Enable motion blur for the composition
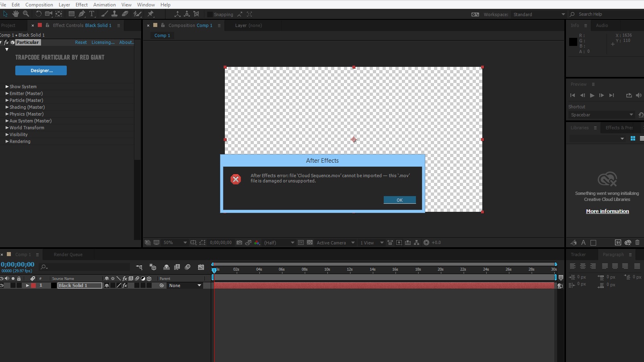The height and width of the screenshot is (362, 644). [x=187, y=267]
